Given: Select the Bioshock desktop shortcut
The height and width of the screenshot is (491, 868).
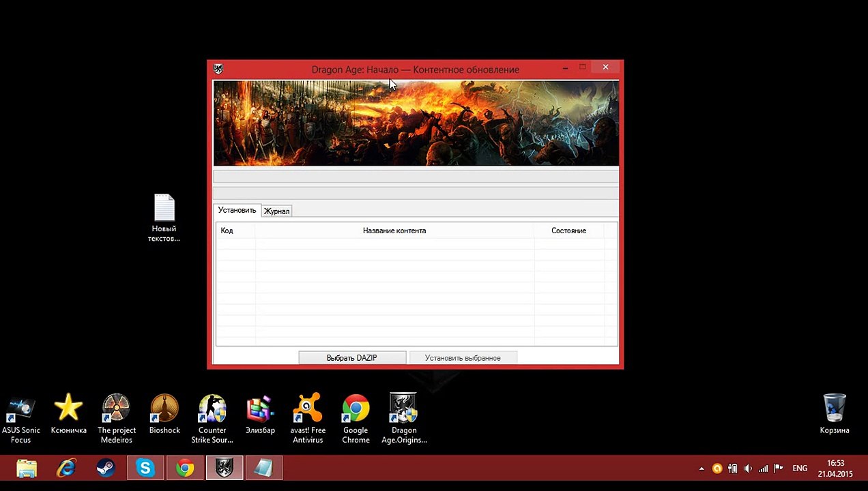Looking at the screenshot, I should point(164,414).
